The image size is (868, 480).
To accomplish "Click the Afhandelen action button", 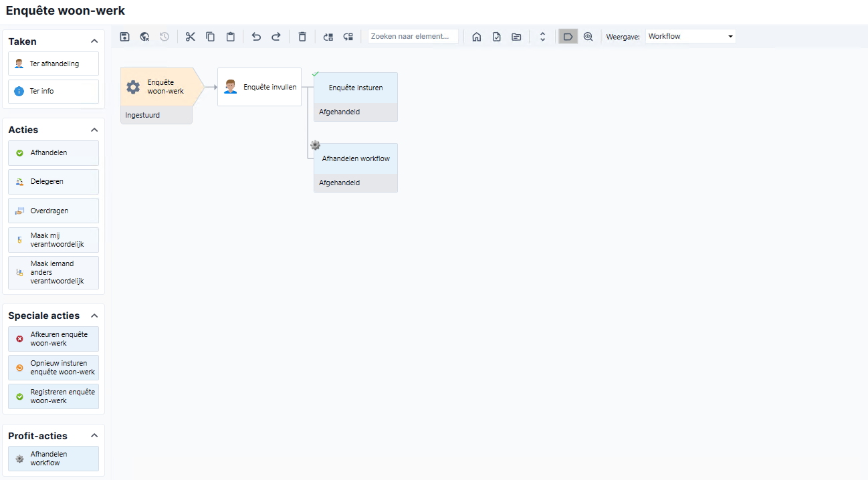I will [x=53, y=153].
